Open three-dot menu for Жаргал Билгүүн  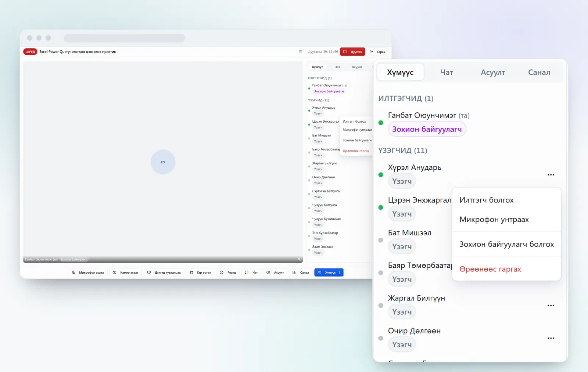(x=551, y=306)
